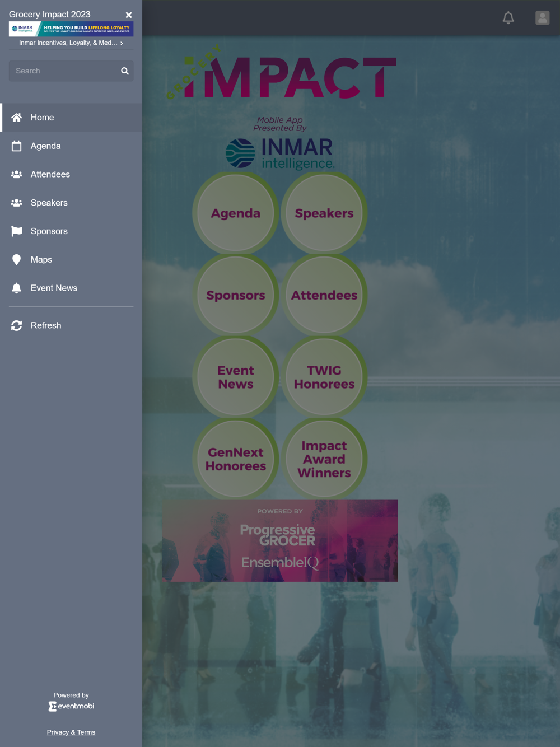Screen dimensions: 560x747
Task: Tap the Agenda circle button
Action: pos(236,213)
